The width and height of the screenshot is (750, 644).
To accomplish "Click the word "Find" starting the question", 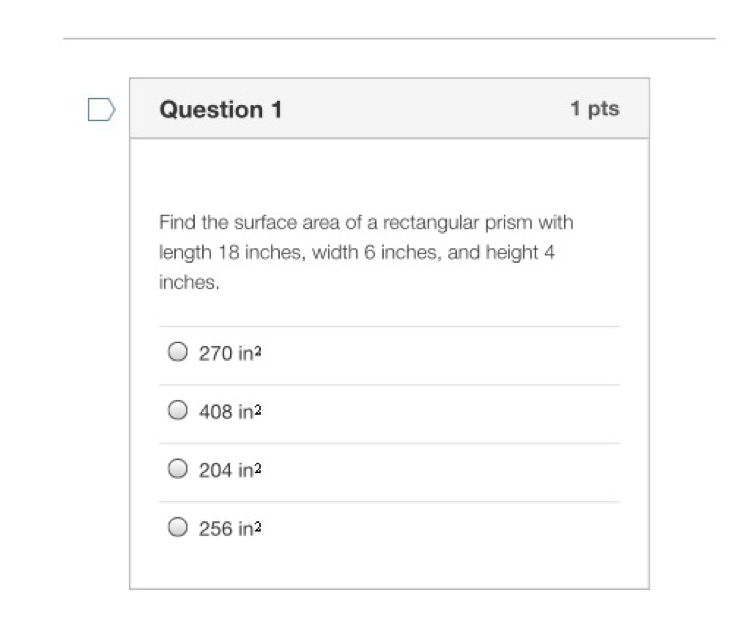I will (x=177, y=222).
